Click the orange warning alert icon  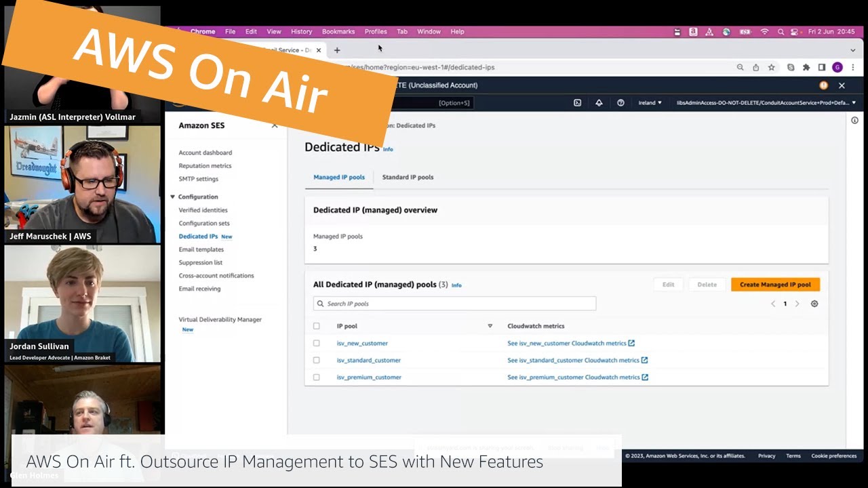click(x=823, y=85)
